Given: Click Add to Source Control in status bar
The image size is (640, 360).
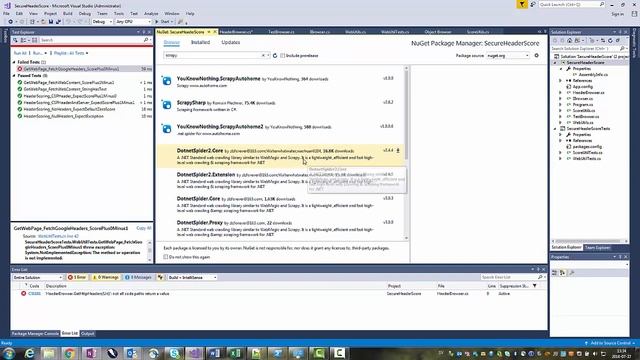Looking at the screenshot, I should [x=611, y=343].
